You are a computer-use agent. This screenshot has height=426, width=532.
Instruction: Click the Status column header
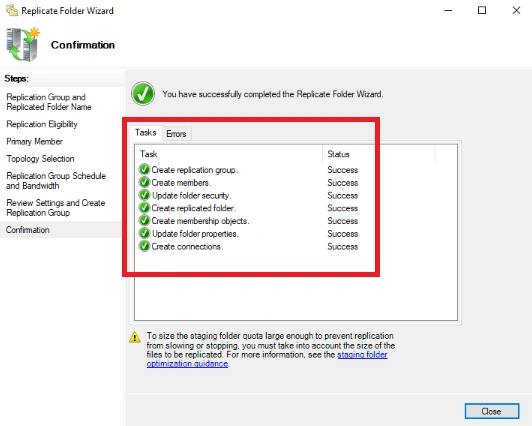pos(379,154)
